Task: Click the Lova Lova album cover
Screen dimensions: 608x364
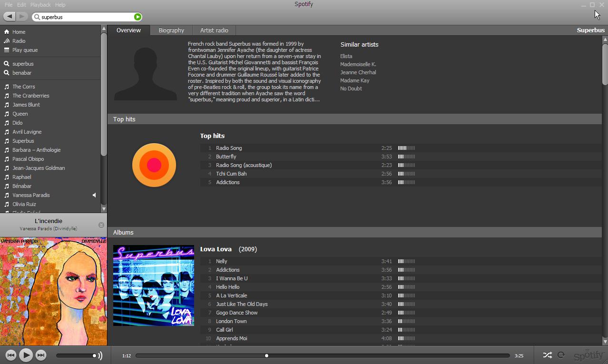Action: click(x=154, y=285)
